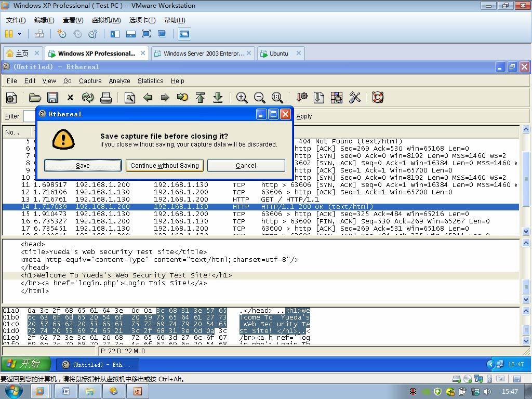Open Find packet magnifier icon
Screen dimensions: 532x399
click(129, 98)
